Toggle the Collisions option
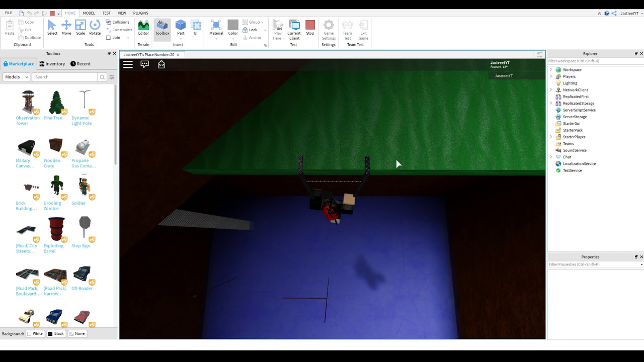This screenshot has height=362, width=644. (x=118, y=22)
